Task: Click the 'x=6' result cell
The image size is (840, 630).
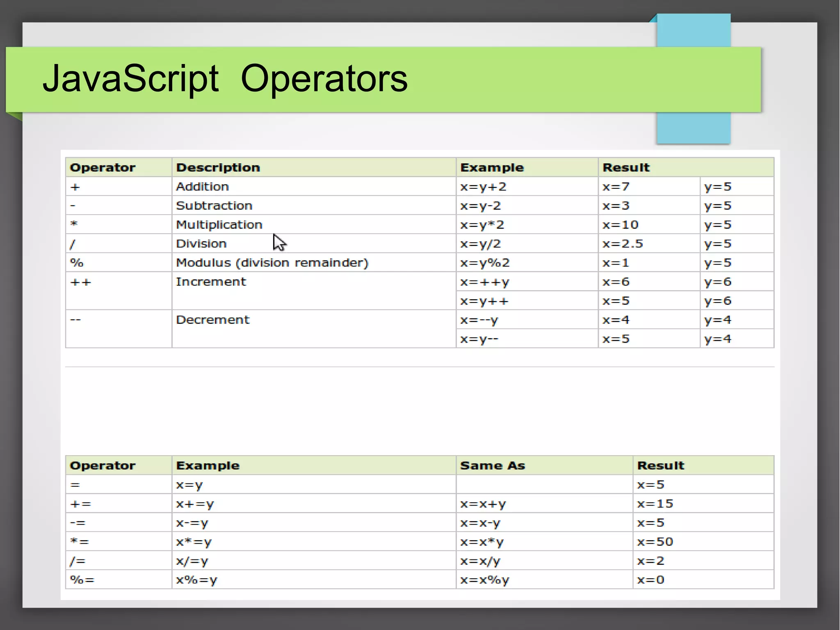Action: click(x=649, y=282)
